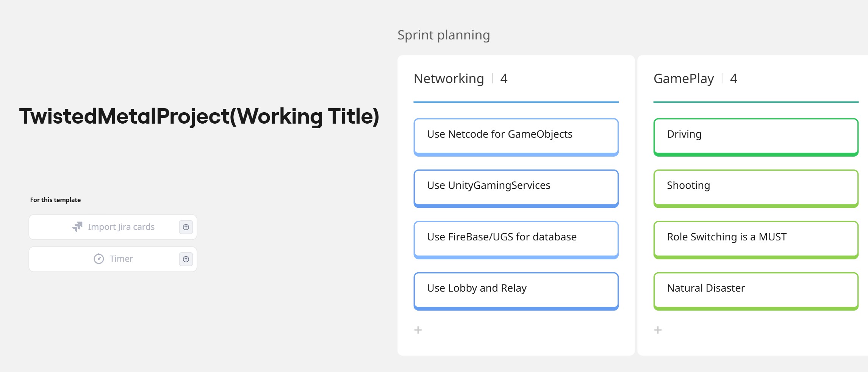Click the GamePlay card count 4

pos(733,78)
